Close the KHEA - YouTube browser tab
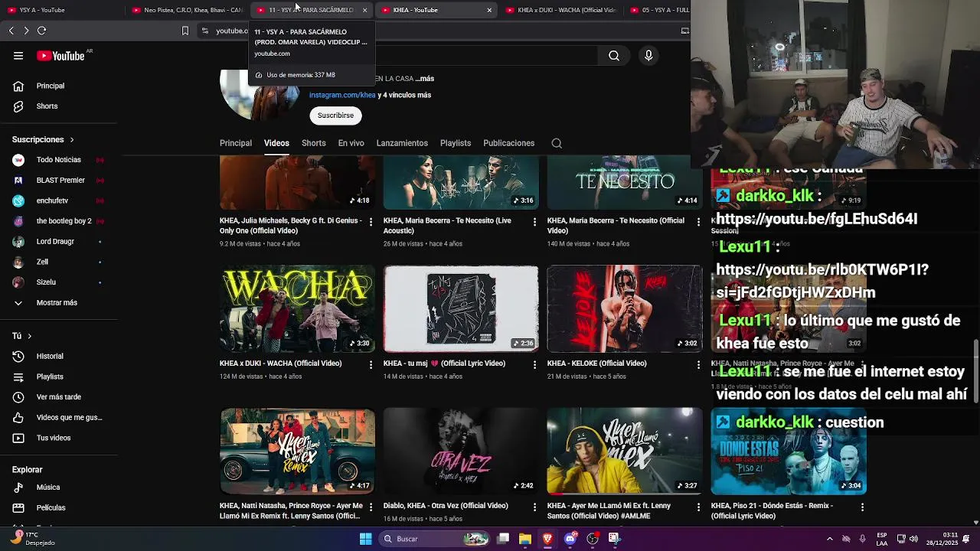This screenshot has width=980, height=551. click(x=489, y=10)
